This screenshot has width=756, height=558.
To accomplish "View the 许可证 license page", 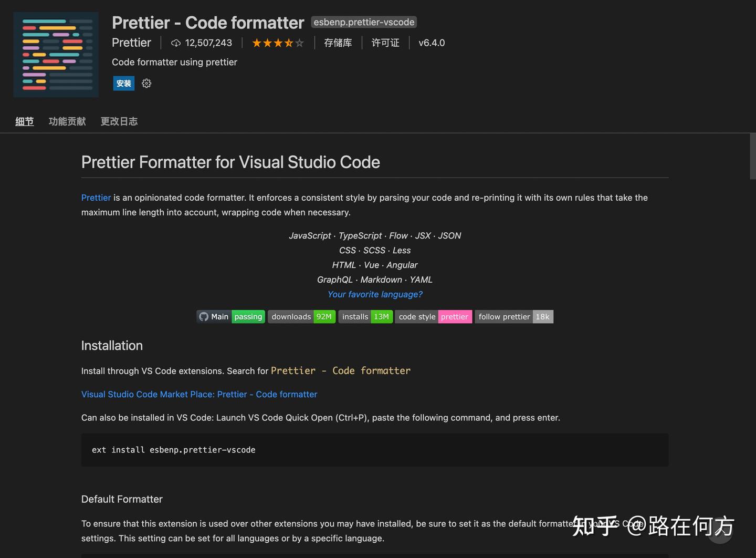I will 385,43.
